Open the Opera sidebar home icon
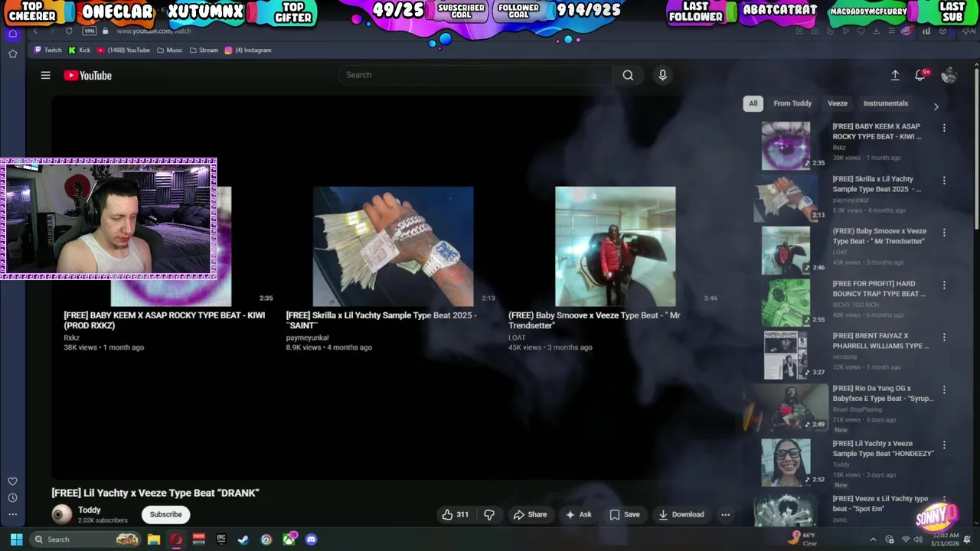The width and height of the screenshot is (980, 551). [x=12, y=34]
